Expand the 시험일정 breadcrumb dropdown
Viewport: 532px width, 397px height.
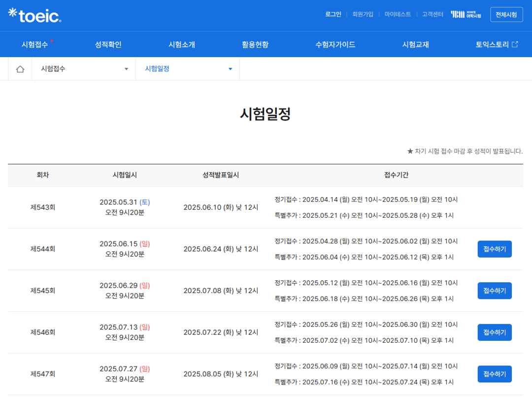pyautogui.click(x=188, y=69)
